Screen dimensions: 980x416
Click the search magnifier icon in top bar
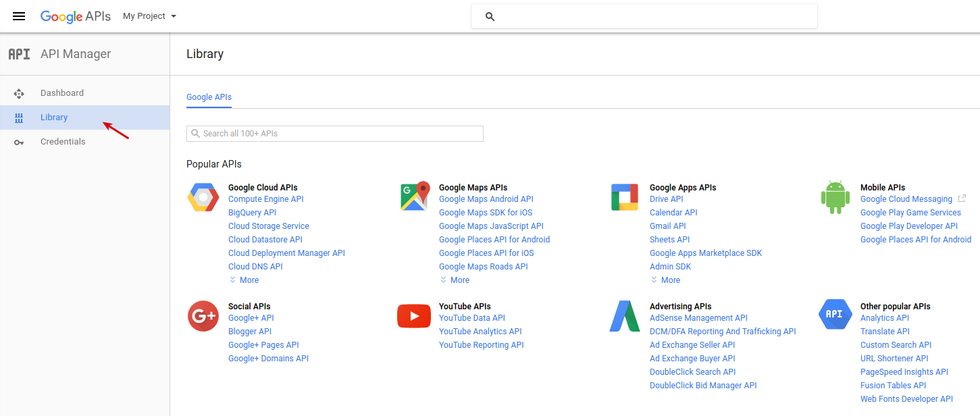(x=490, y=17)
